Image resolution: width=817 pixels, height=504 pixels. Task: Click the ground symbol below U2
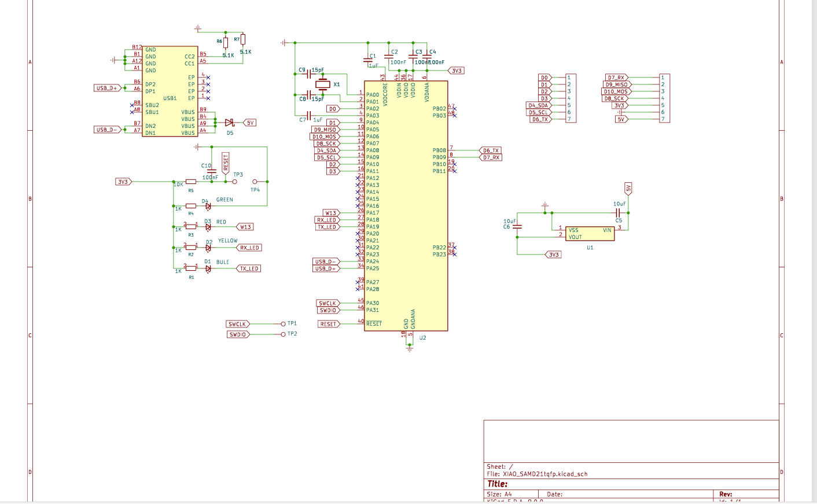[x=410, y=349]
